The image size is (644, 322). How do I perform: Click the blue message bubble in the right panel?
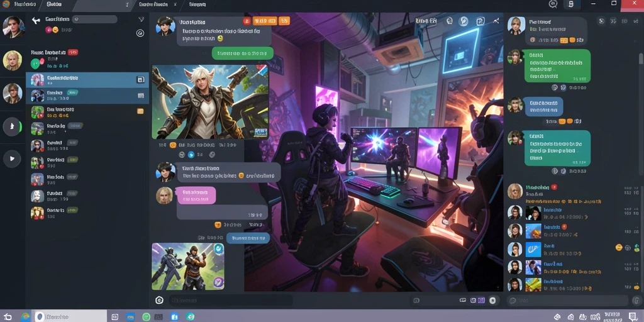click(544, 106)
